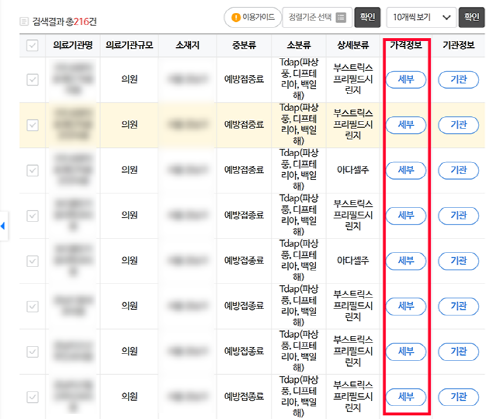The image size is (500, 419).
Task: Open the 10개씩 보기 page-size dropdown
Action: coord(421,17)
